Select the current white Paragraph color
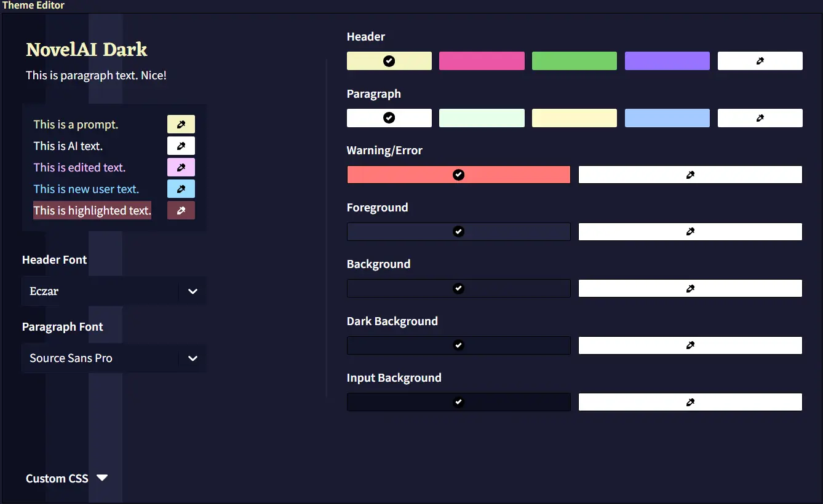Image resolution: width=823 pixels, height=504 pixels. [389, 118]
